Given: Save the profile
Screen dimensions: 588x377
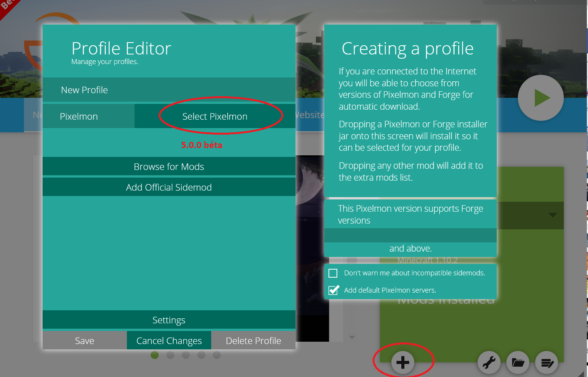Looking at the screenshot, I should pyautogui.click(x=85, y=341).
